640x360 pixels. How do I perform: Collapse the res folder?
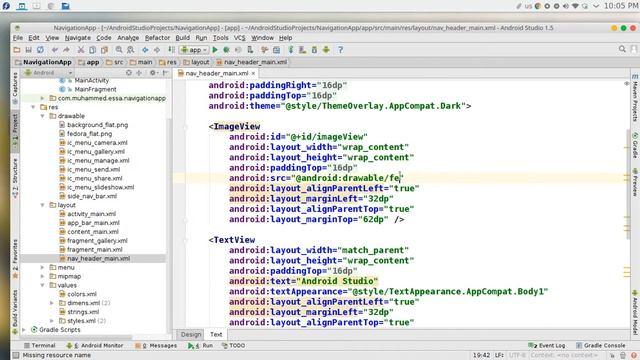point(33,107)
